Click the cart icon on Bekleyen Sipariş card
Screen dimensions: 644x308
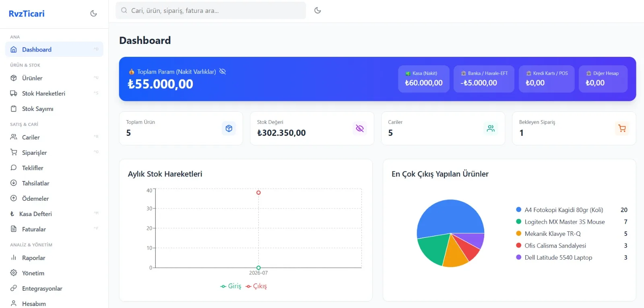[622, 128]
